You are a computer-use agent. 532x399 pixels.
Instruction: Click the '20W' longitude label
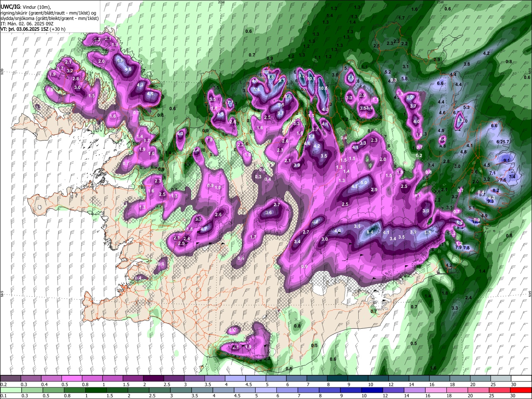(222, 2)
